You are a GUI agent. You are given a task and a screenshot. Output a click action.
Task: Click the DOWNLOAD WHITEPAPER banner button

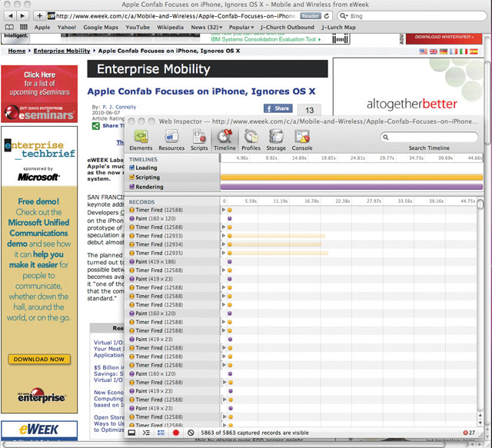pos(444,38)
